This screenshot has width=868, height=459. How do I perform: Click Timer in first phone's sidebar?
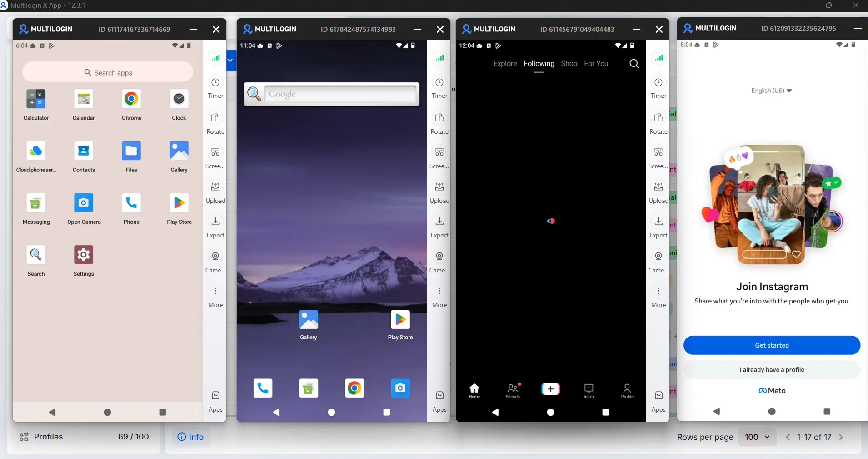[215, 88]
